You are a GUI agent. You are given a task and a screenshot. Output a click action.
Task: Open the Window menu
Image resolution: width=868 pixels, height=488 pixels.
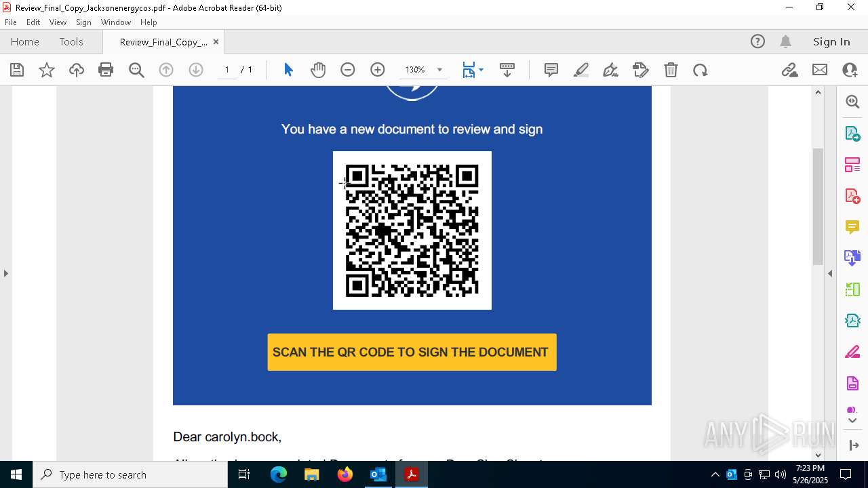[x=116, y=22]
